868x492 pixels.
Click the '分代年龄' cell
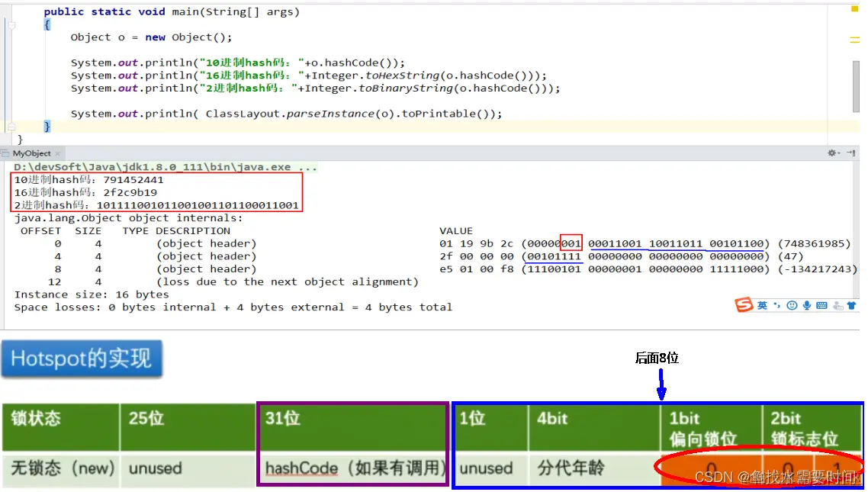571,468
